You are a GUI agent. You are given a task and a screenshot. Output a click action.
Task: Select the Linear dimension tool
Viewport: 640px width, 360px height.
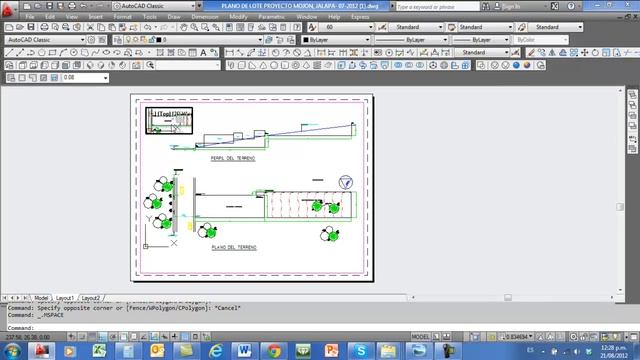(x=230, y=53)
